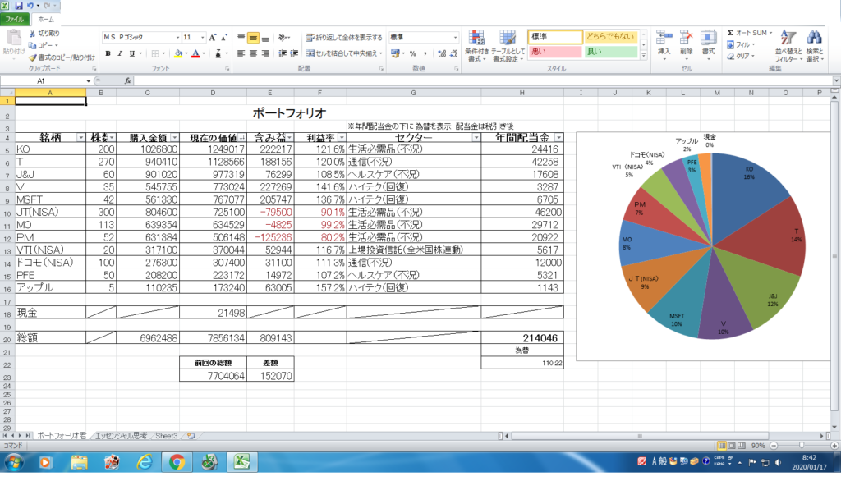Screen dimensions: 841x504
Task: Switch to the Sheet3 sheet tab
Action: [166, 436]
